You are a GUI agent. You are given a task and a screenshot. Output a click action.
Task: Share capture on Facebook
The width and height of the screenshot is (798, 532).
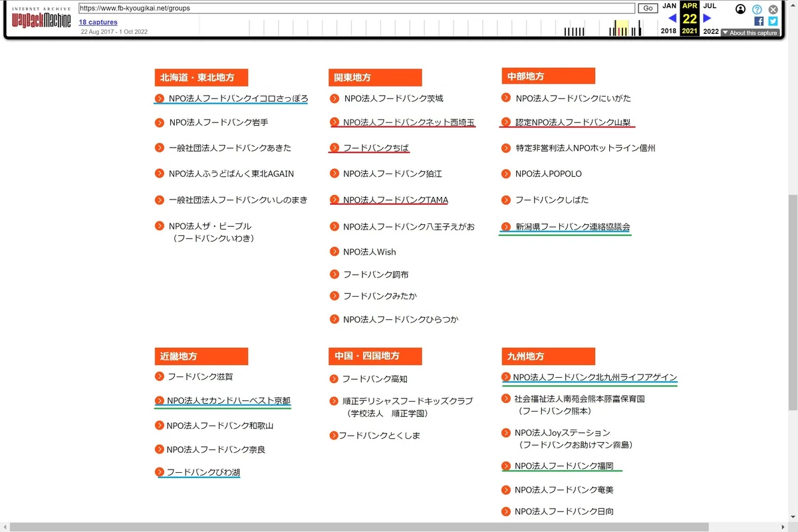point(759,21)
